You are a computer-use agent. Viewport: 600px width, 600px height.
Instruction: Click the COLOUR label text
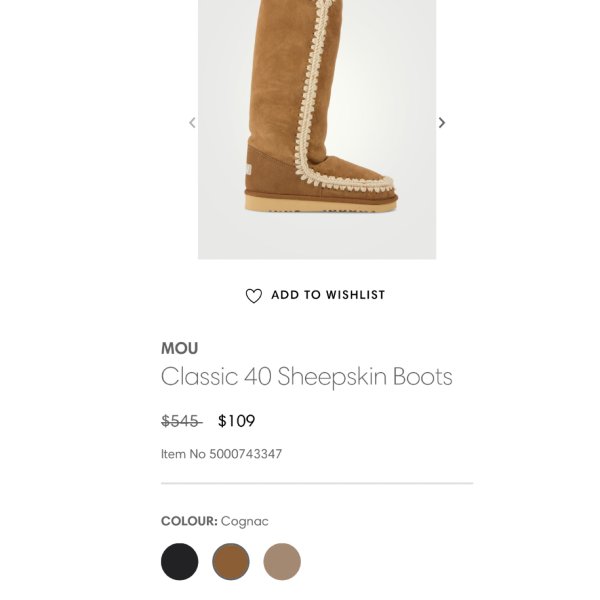[188, 521]
